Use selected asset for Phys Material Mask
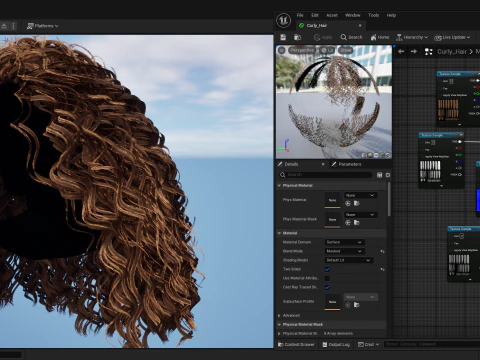 coord(348,223)
